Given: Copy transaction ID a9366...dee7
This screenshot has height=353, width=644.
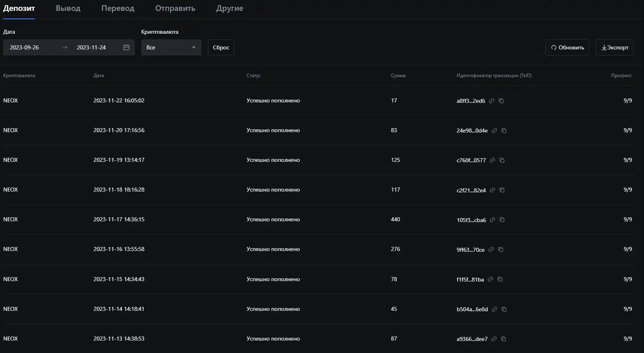Looking at the screenshot, I should (x=504, y=339).
